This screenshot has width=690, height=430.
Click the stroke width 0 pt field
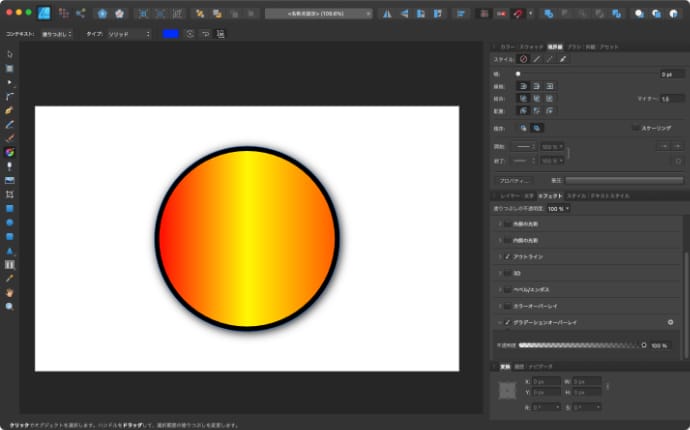pyautogui.click(x=670, y=74)
